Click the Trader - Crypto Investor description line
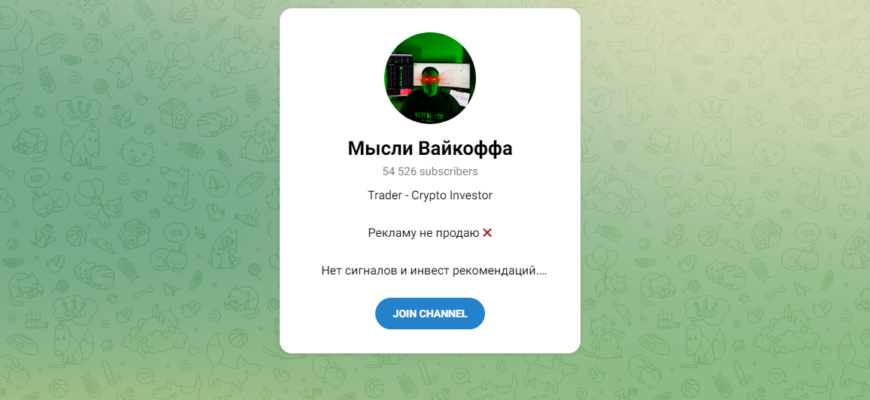Viewport: 870px width, 400px height. pos(430,195)
